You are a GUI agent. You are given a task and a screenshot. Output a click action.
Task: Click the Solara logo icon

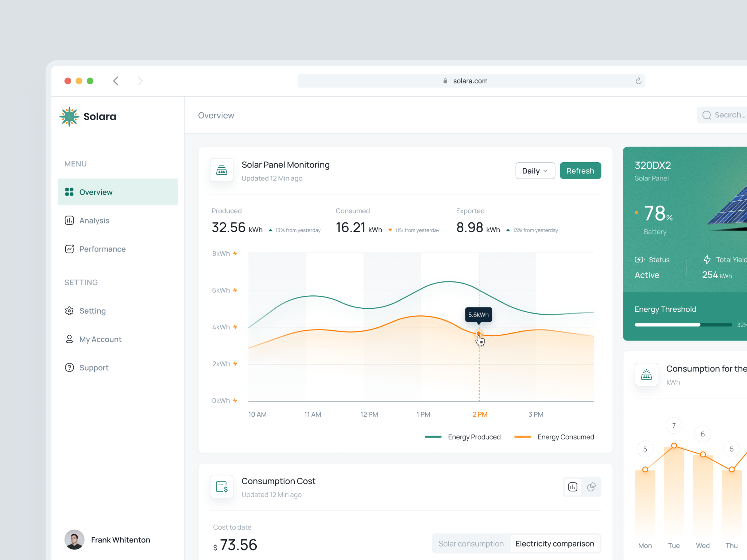click(69, 116)
